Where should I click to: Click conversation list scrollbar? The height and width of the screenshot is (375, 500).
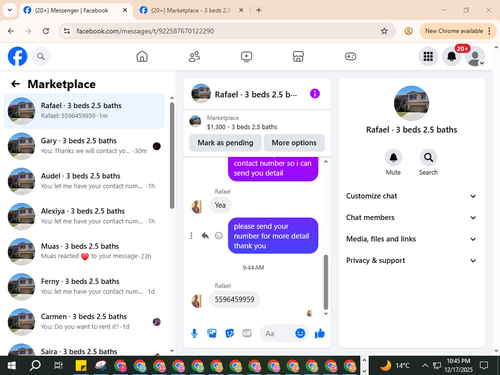[x=172, y=155]
